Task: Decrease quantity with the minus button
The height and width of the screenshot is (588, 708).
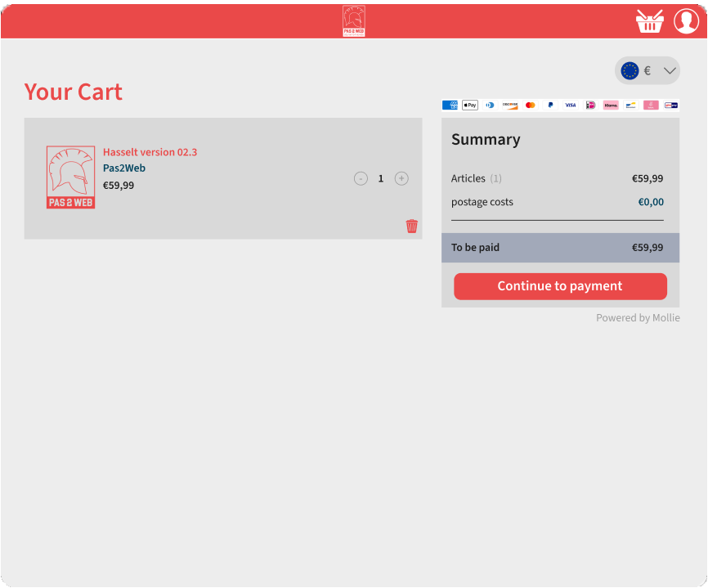Action: click(x=361, y=178)
